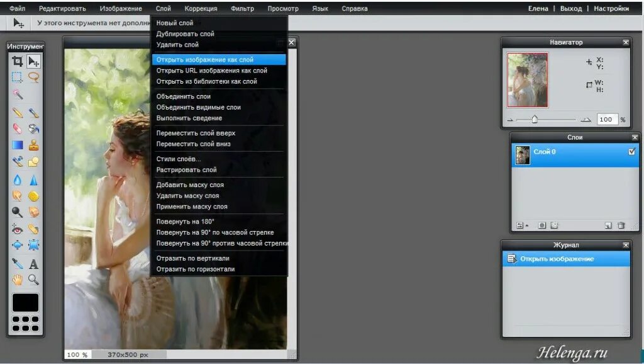Open the main black color swatch
The width and height of the screenshot is (644, 364).
[25, 302]
